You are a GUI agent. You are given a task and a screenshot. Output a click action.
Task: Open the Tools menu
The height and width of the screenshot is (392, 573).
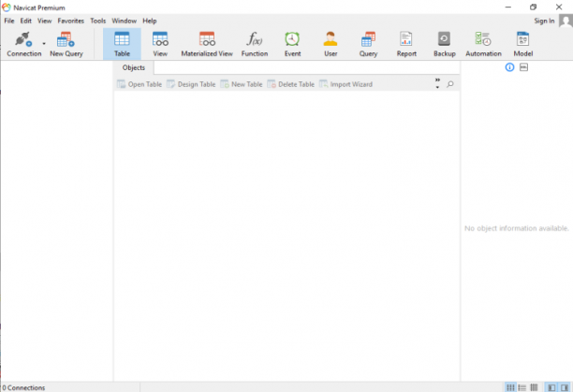point(98,21)
